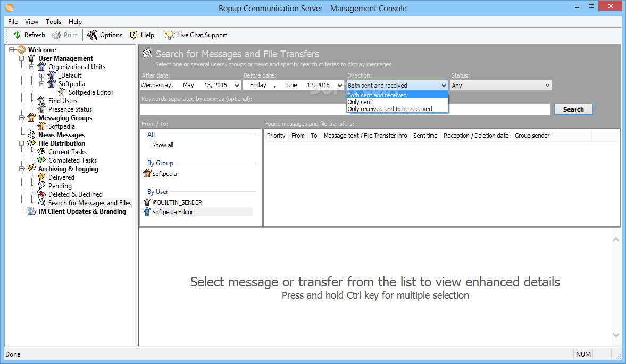Click the Find Users icon
The height and width of the screenshot is (364, 626).
tap(41, 101)
